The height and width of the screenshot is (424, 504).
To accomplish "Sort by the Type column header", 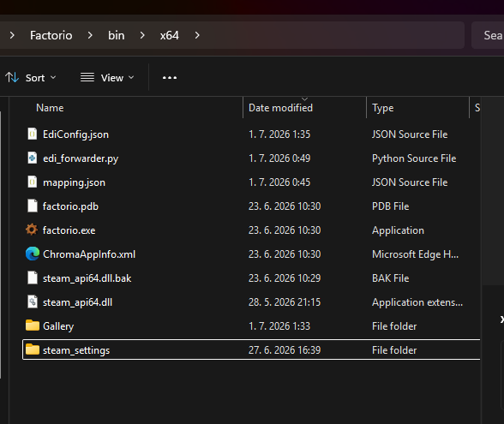I will pos(382,108).
